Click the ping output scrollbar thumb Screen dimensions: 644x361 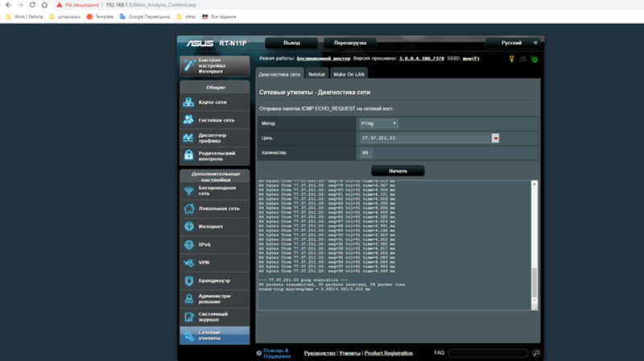pos(535,283)
